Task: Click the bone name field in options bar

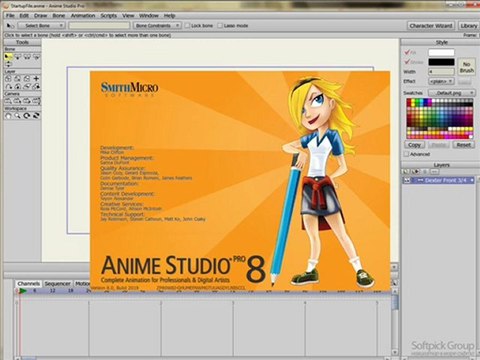Action: [99, 26]
